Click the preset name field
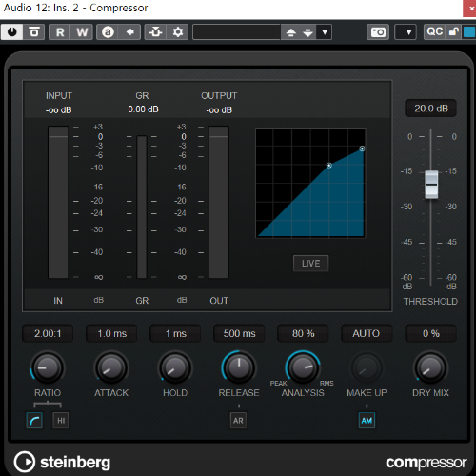Viewport: 476px width, 476px height. [x=236, y=32]
